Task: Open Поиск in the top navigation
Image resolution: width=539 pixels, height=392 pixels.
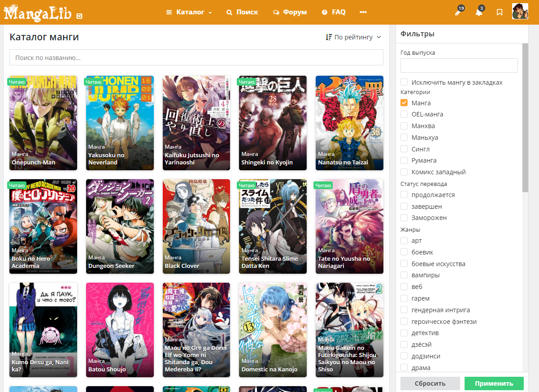Action: click(x=242, y=12)
